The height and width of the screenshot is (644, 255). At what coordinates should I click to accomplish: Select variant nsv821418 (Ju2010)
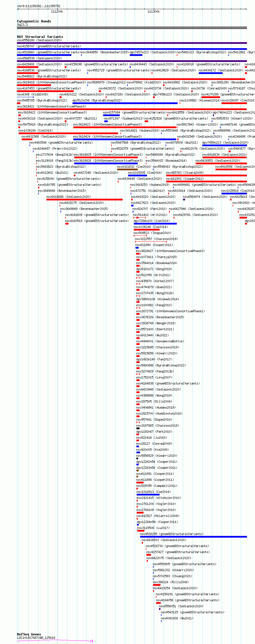152,438
